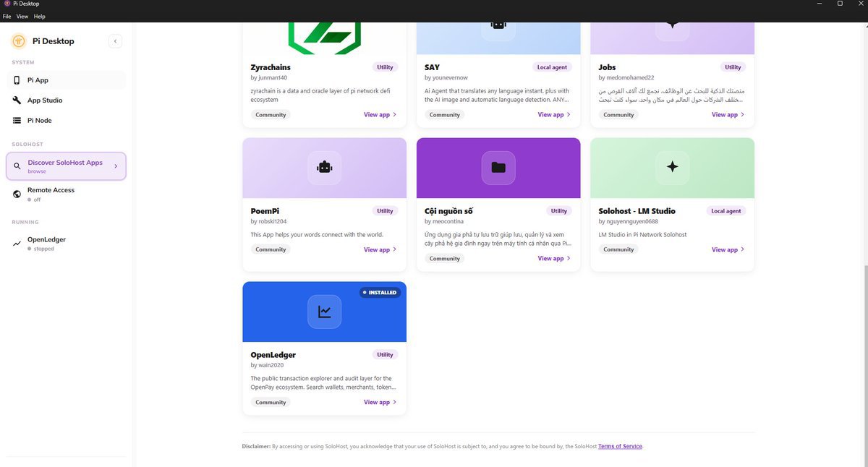The image size is (868, 467).
Task: Click the Zyrachains green logo thumbnail
Action: point(324,38)
